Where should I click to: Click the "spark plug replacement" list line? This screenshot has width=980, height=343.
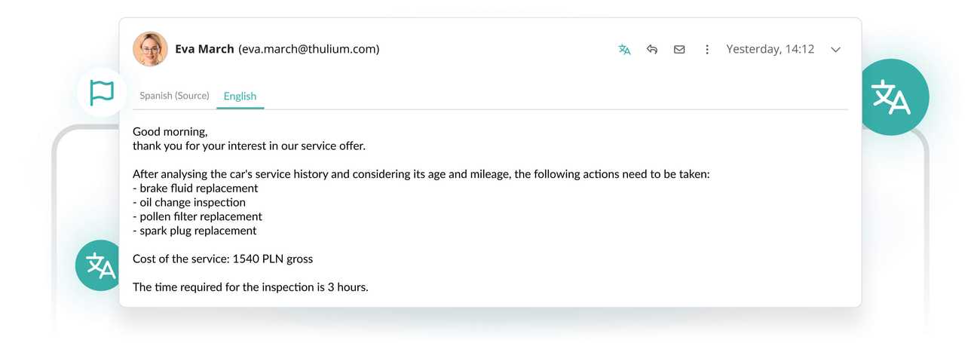194,231
